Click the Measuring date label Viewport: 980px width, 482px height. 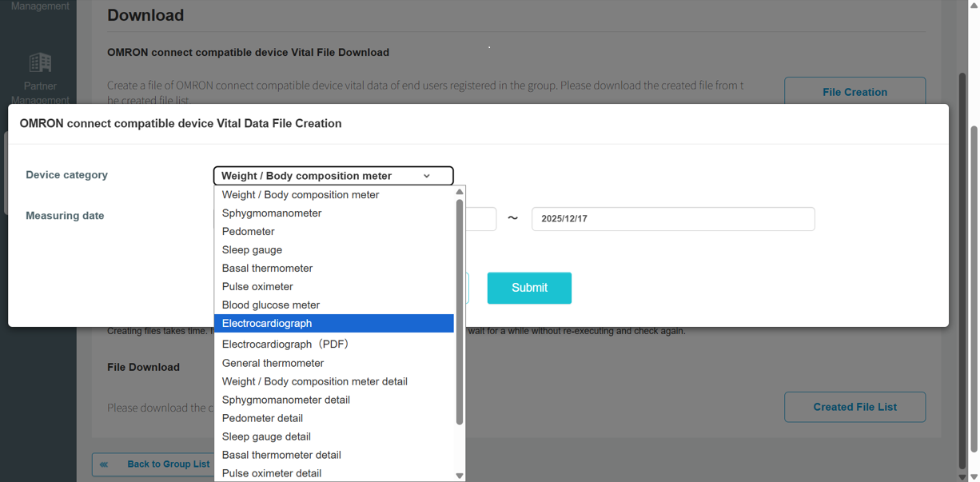click(65, 216)
